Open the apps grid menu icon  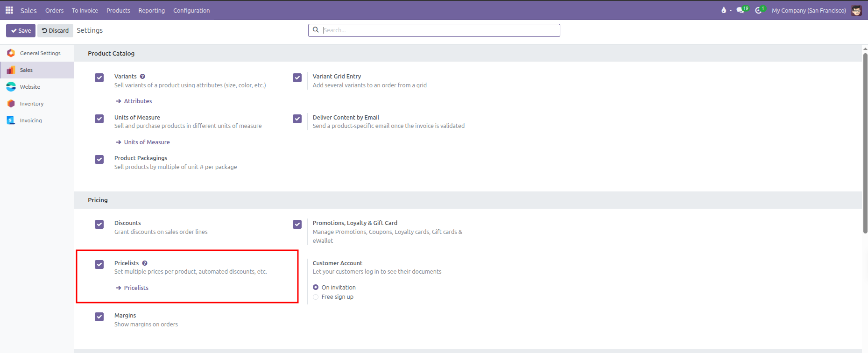coord(9,10)
